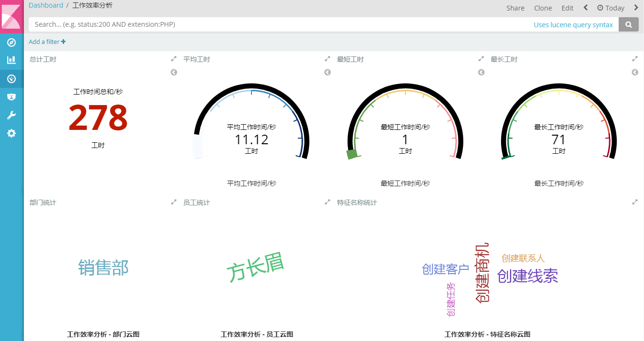Open the Discover compass icon in sidebar
The height and width of the screenshot is (341, 644).
coord(11,43)
